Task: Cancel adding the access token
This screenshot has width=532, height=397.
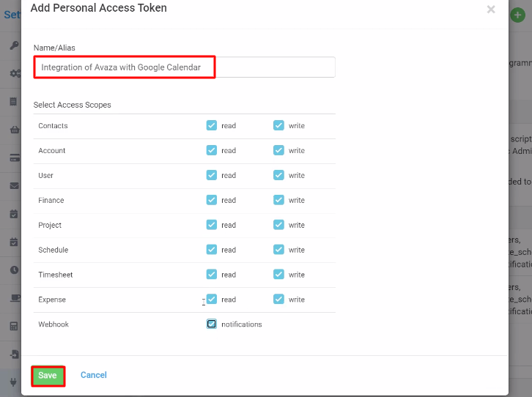Action: (94, 375)
